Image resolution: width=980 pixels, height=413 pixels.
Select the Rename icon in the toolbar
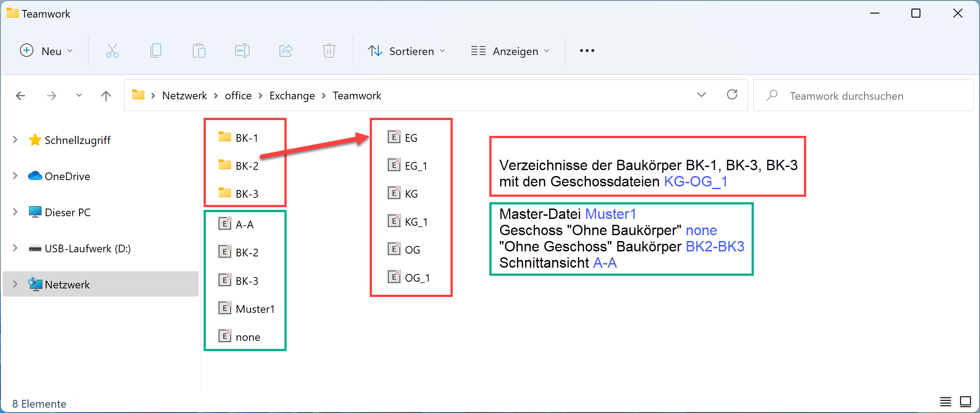(242, 51)
